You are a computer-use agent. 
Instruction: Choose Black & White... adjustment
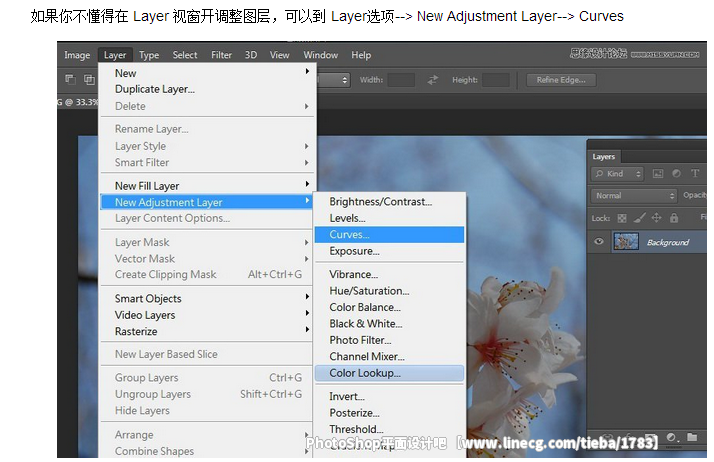pyautogui.click(x=389, y=324)
